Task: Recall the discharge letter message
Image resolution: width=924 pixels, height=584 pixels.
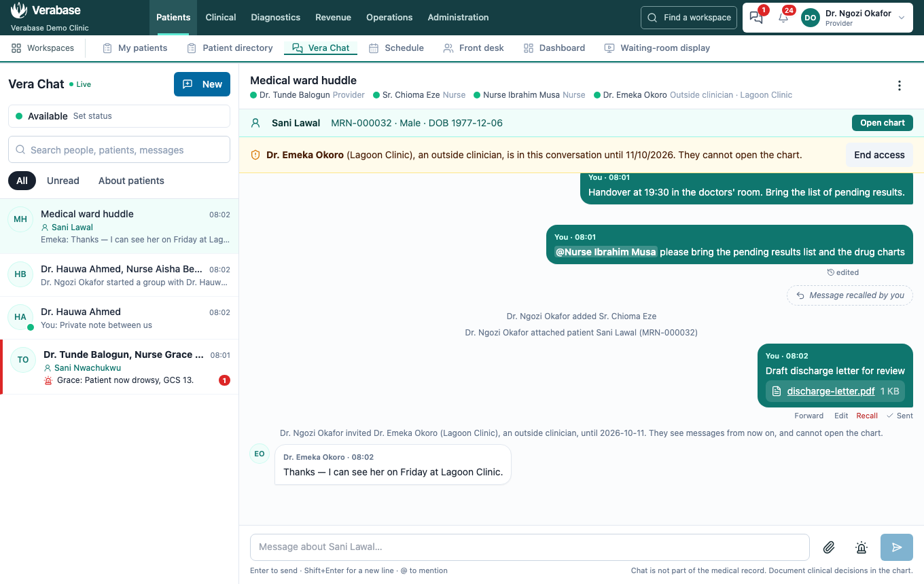Action: click(867, 416)
